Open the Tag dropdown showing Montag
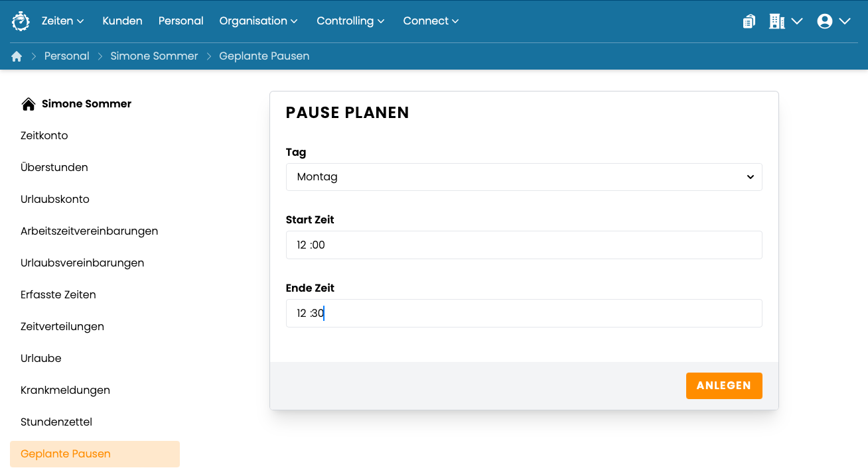The height and width of the screenshot is (476, 868). click(x=524, y=177)
